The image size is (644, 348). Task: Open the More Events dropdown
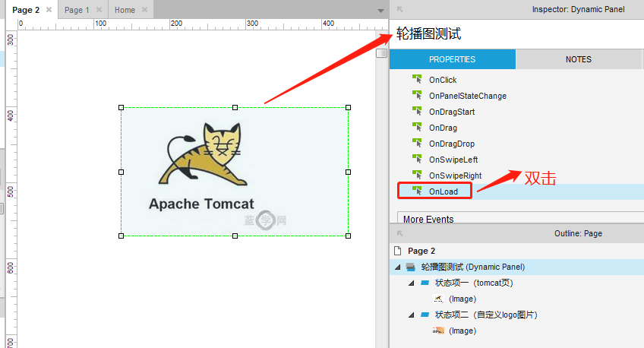click(x=520, y=218)
